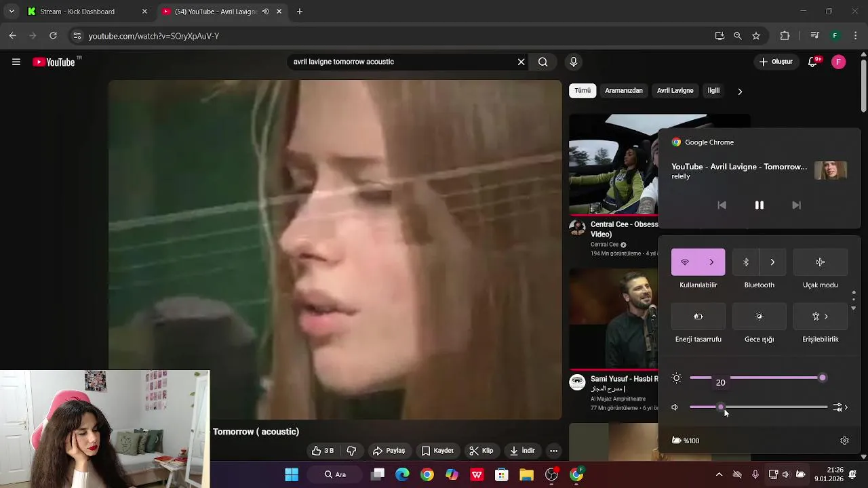Screen dimensions: 868x488
Task: Start voice search with microphone icon
Action: click(574, 62)
